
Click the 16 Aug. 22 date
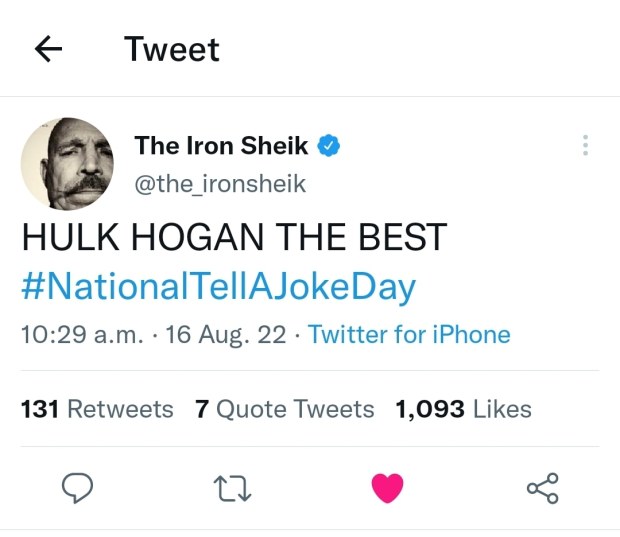226,335
